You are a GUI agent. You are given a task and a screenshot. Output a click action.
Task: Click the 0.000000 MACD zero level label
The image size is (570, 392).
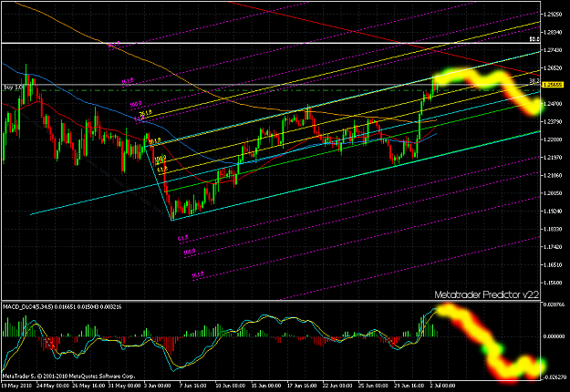pyautogui.click(x=554, y=336)
